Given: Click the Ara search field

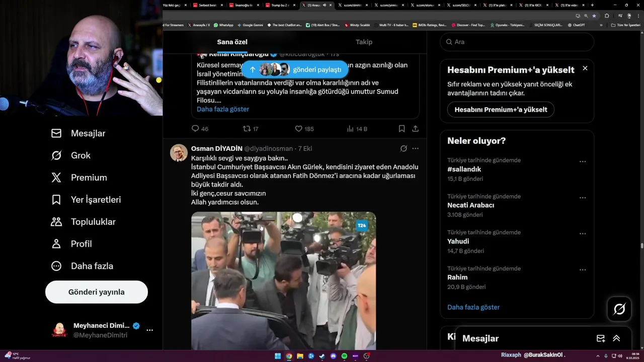Looking at the screenshot, I should point(517,42).
